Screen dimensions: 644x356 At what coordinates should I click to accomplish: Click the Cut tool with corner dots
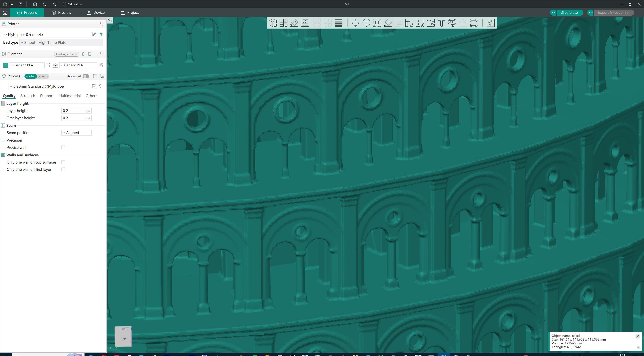474,23
